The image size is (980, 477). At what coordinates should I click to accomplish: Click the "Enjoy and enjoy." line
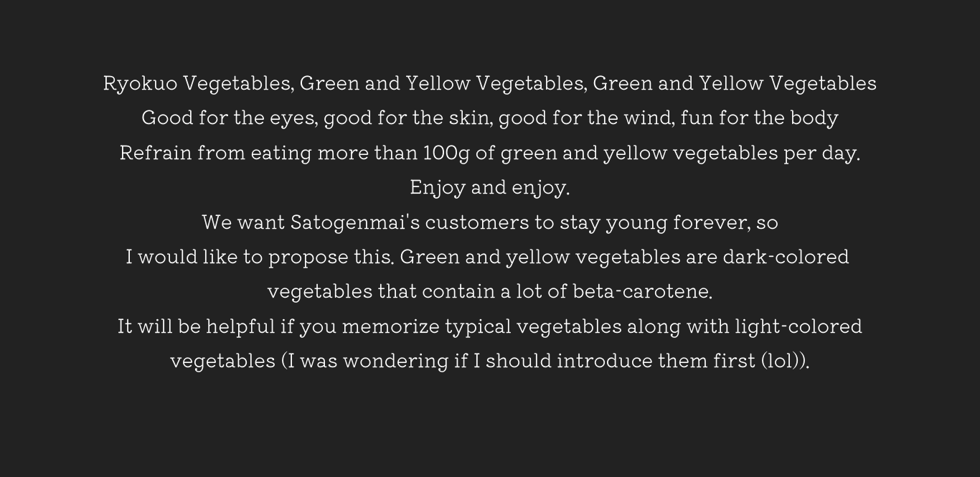(x=490, y=188)
